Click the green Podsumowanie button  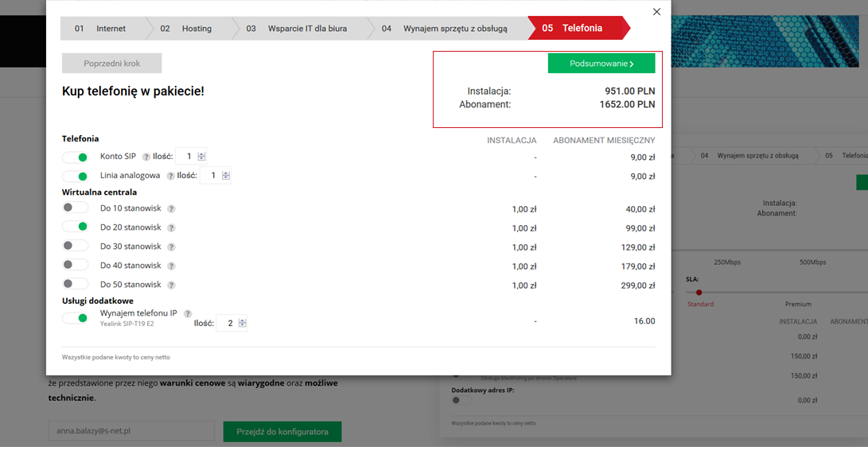[601, 63]
